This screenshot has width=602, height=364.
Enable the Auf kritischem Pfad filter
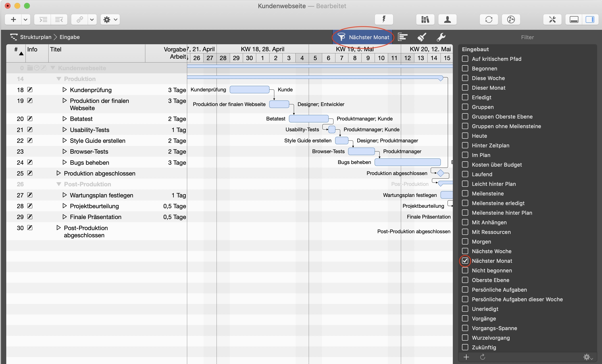coord(465,59)
